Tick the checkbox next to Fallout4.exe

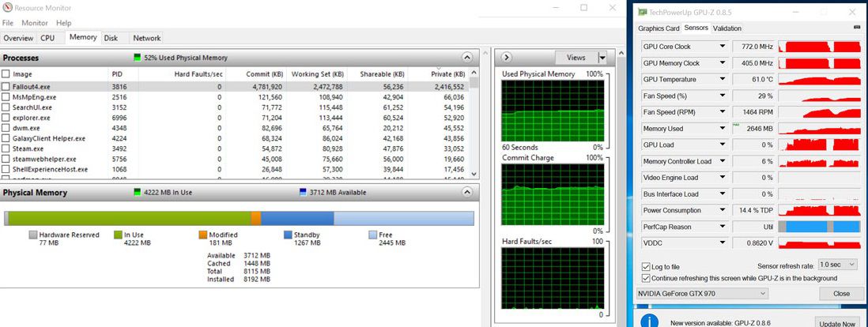point(6,87)
